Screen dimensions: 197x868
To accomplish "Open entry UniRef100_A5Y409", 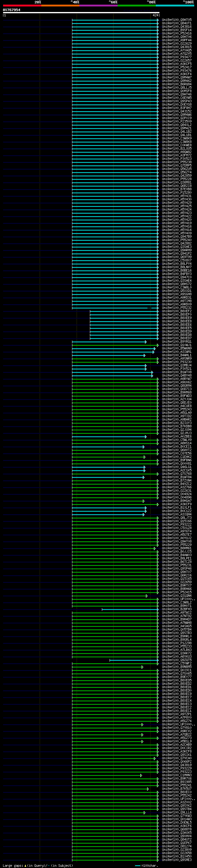I will [x=177, y=233].
